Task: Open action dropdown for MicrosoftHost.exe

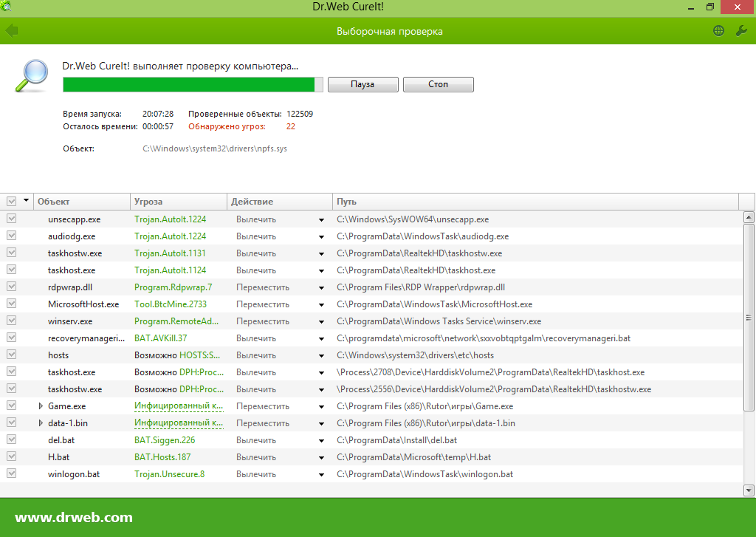Action: pos(321,305)
